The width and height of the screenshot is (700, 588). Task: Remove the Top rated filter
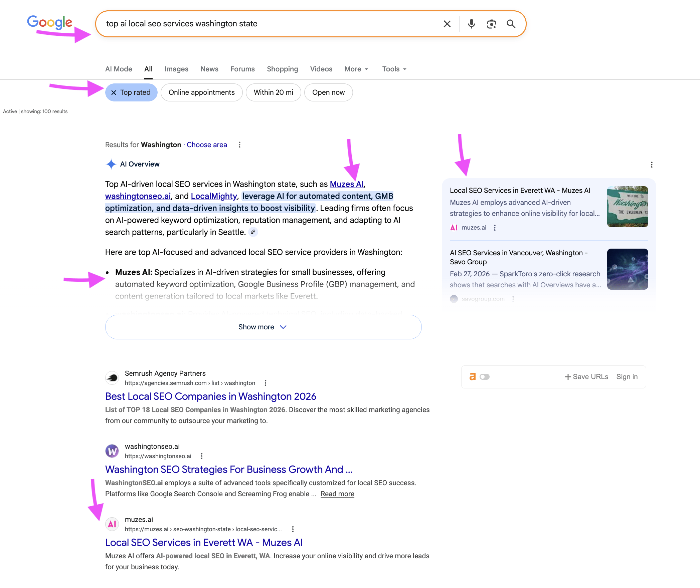(114, 92)
